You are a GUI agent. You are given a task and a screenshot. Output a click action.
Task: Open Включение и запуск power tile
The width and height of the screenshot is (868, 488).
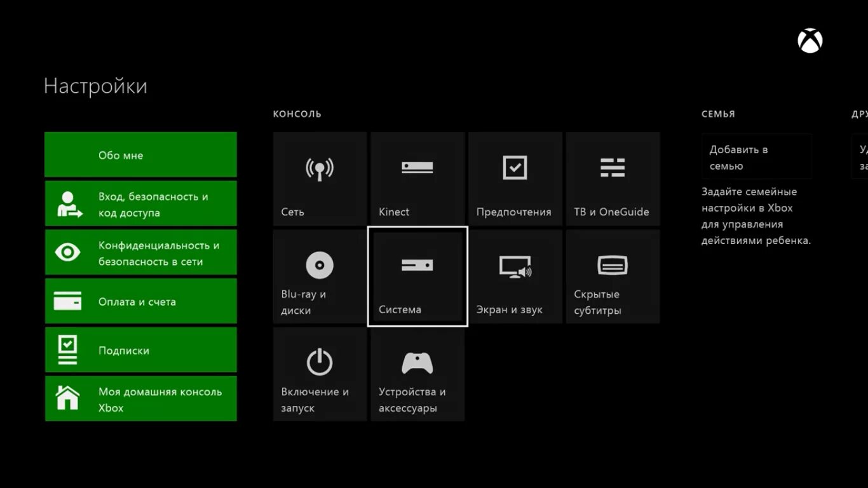tap(320, 374)
